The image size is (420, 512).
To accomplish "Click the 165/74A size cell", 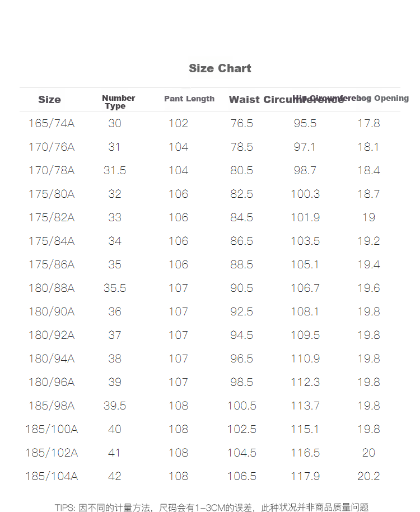I will (52, 123).
